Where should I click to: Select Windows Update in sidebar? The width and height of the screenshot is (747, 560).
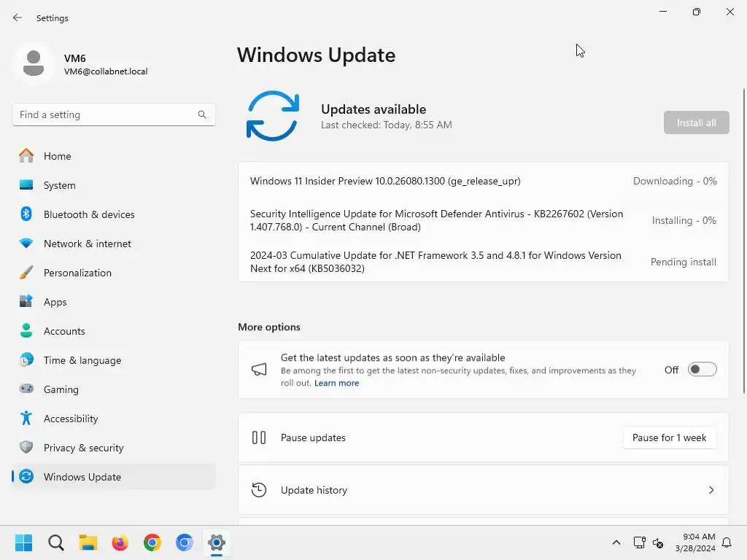click(x=113, y=477)
